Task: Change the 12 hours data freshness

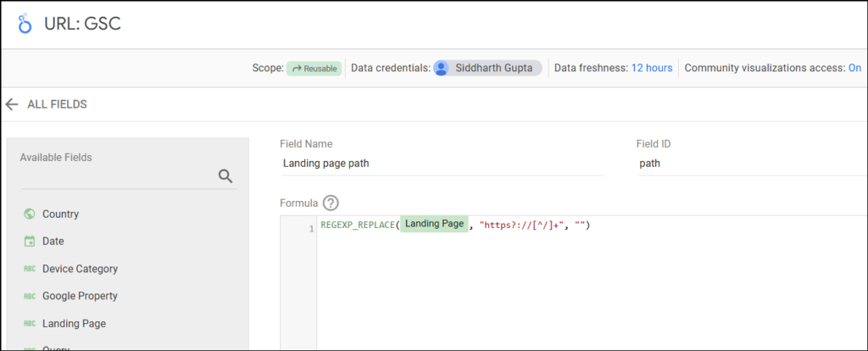Action: (652, 68)
